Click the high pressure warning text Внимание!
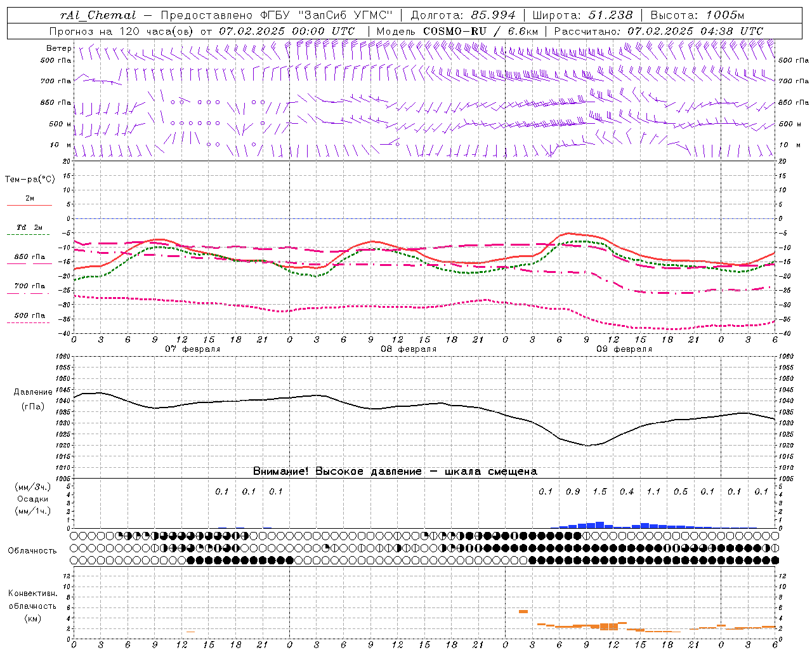812x650 pixels. tap(281, 471)
